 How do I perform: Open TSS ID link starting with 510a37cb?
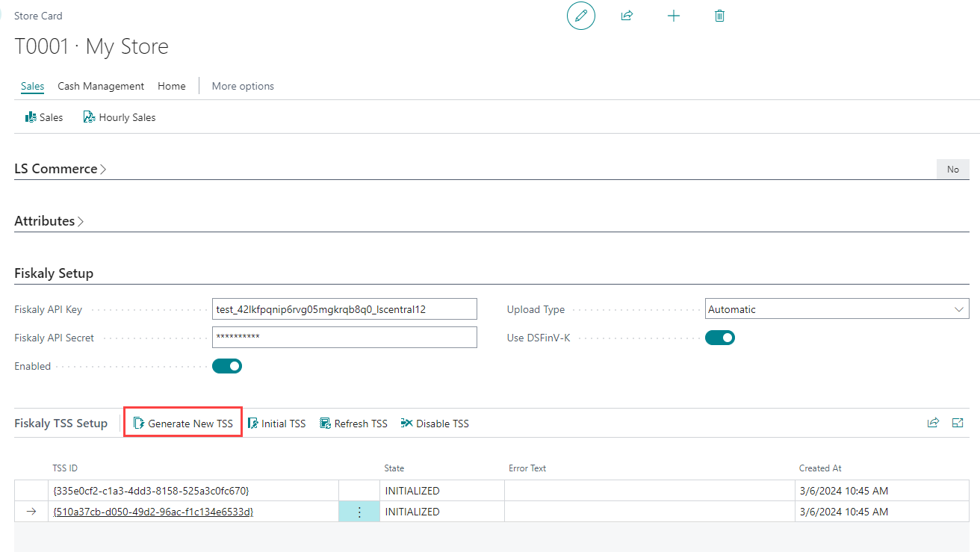[x=153, y=512]
